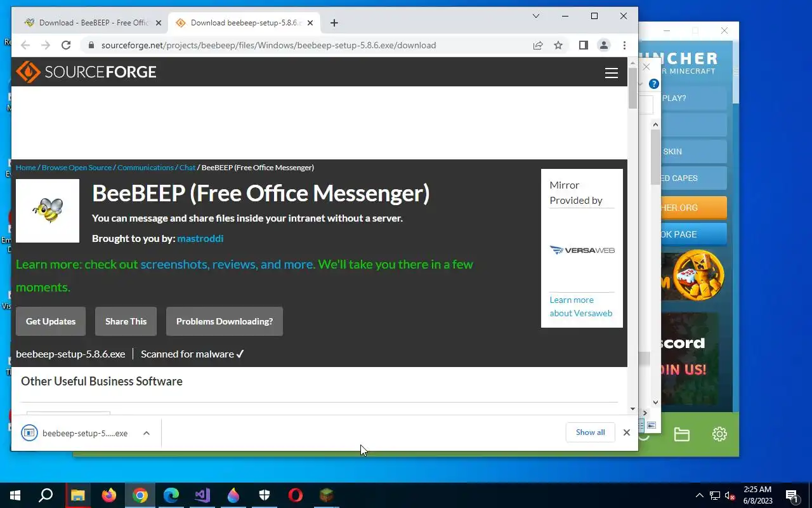Open the SourceForge hamburger menu
This screenshot has width=812, height=508.
click(x=612, y=73)
